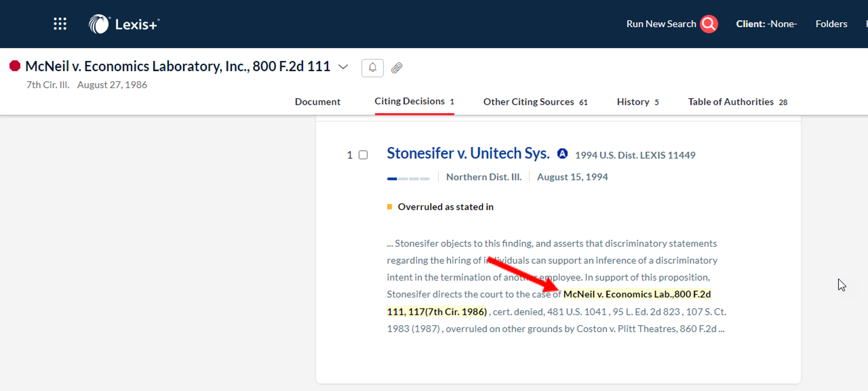868x391 pixels.
Task: Tick the checkbox for Stonesifer v. Unitech Sys.
Action: click(x=363, y=155)
